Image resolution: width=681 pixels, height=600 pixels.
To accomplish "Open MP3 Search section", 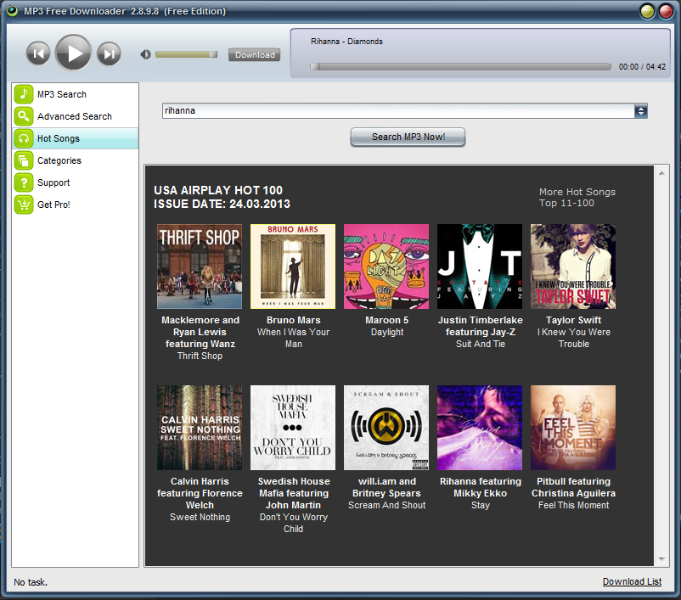I will point(75,94).
